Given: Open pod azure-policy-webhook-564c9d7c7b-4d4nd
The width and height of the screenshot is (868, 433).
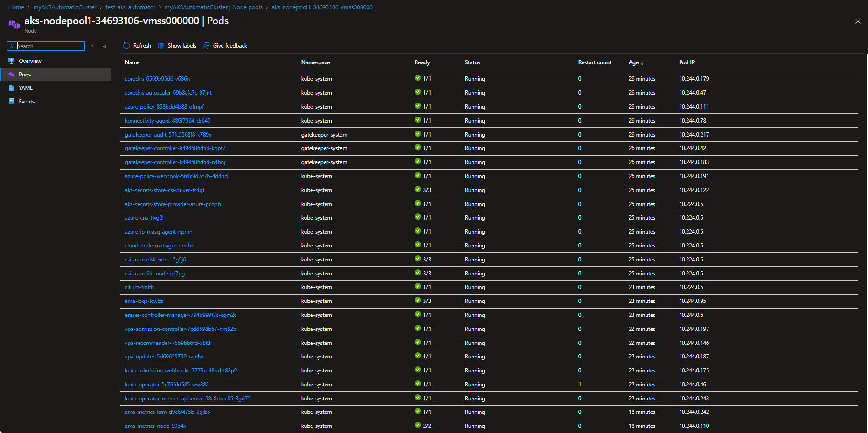Looking at the screenshot, I should pos(176,176).
